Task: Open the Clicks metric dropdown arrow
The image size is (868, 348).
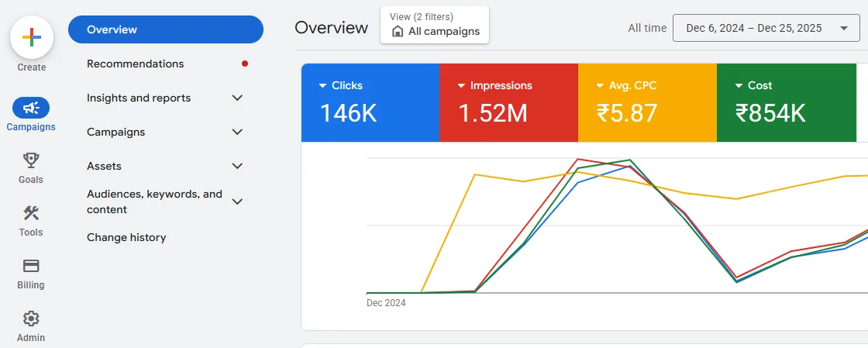Action: (x=323, y=86)
